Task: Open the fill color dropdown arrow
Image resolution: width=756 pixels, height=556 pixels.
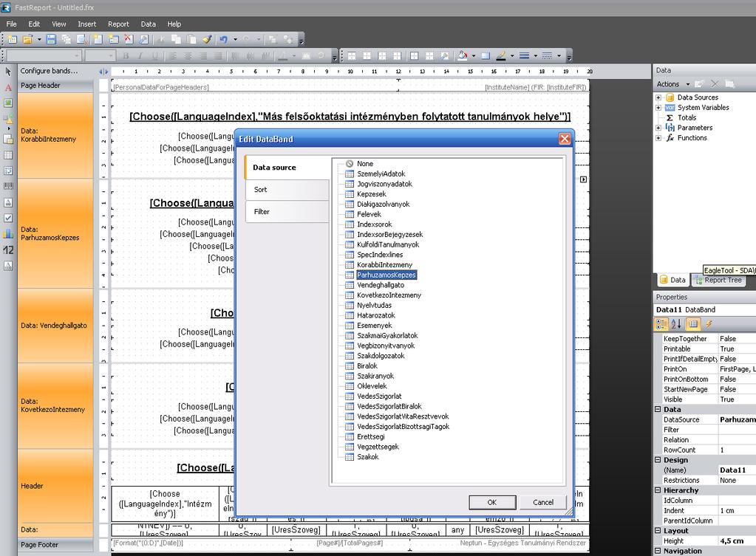Action: (x=474, y=56)
